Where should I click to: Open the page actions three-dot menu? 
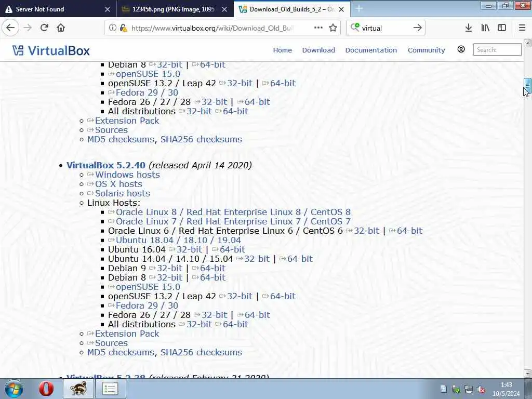click(x=318, y=28)
